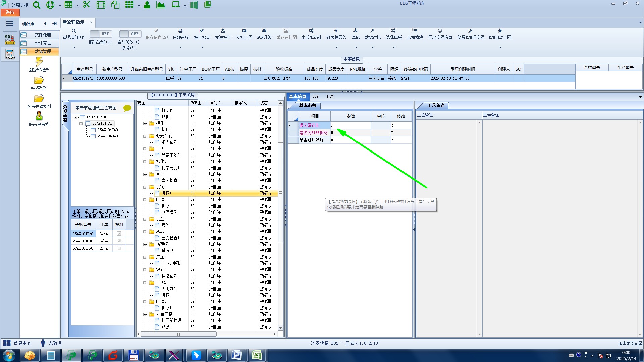Open dropdown arrow under 内部审核
This screenshot has height=362, width=644.
(x=181, y=48)
